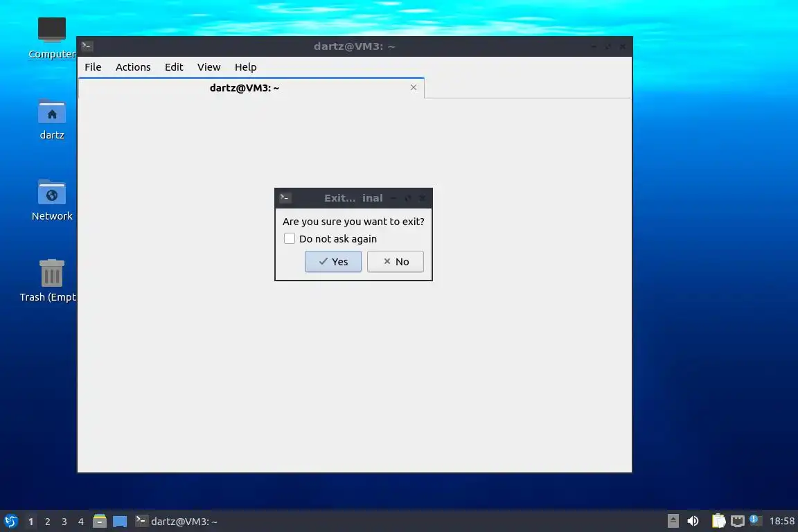798x532 pixels.
Task: Select the dartz@VM3: ~ taskbar entry
Action: 177,522
